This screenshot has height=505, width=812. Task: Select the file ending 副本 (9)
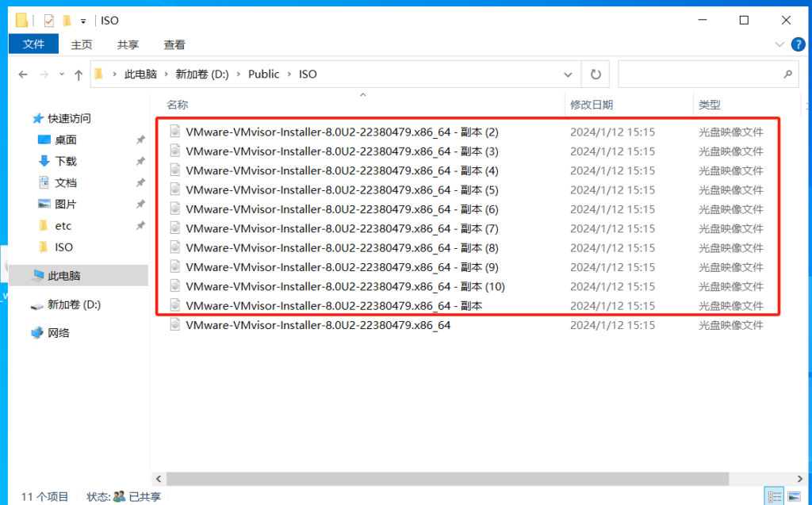[x=342, y=267]
